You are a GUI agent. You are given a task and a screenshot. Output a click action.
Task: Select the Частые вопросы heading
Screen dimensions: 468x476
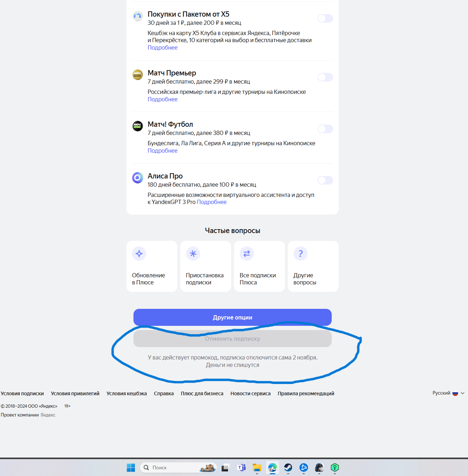(x=233, y=231)
